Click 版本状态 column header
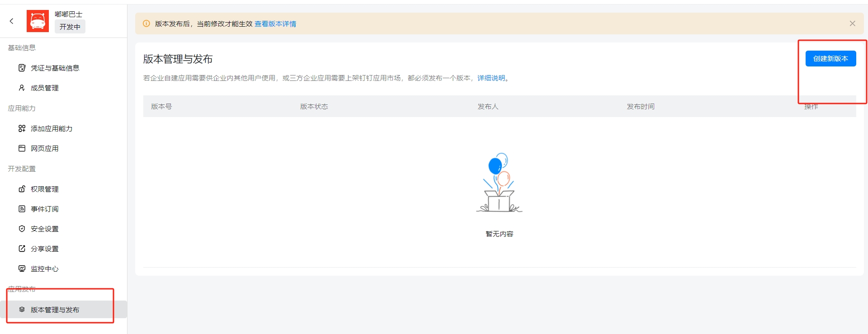868x334 pixels. coord(314,107)
